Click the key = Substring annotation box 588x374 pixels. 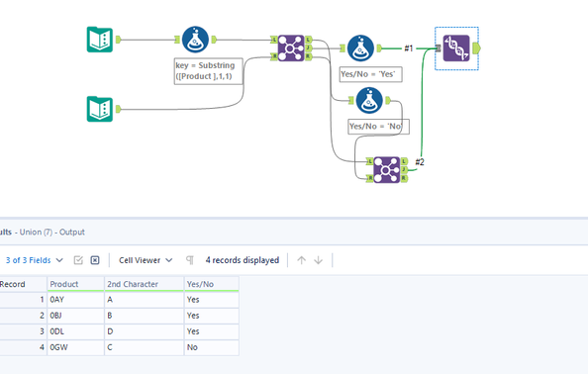coord(209,71)
